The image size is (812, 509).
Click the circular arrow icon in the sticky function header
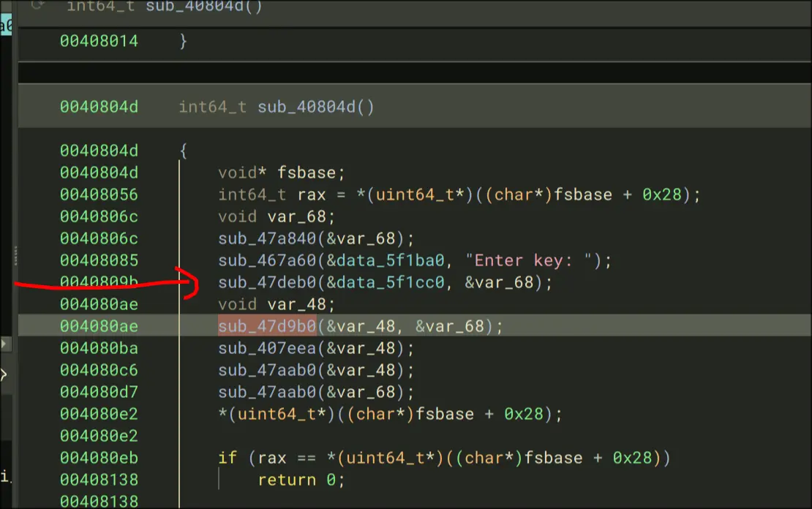(x=37, y=5)
